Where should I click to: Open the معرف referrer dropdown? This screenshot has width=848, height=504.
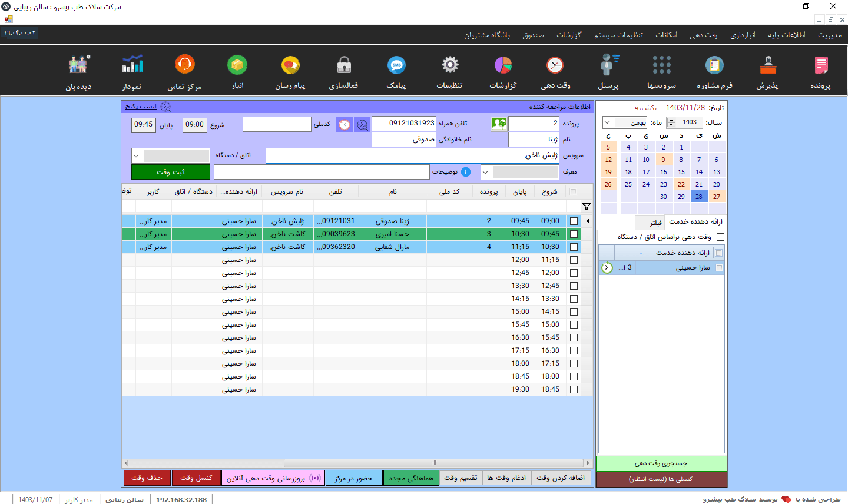click(x=486, y=173)
